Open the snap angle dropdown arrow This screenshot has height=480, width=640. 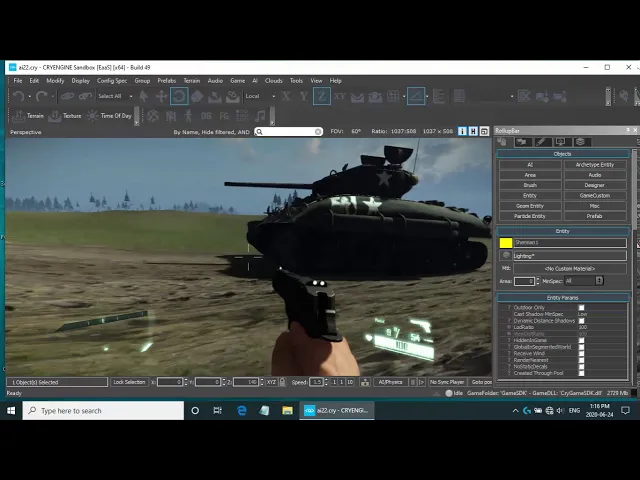point(427,97)
